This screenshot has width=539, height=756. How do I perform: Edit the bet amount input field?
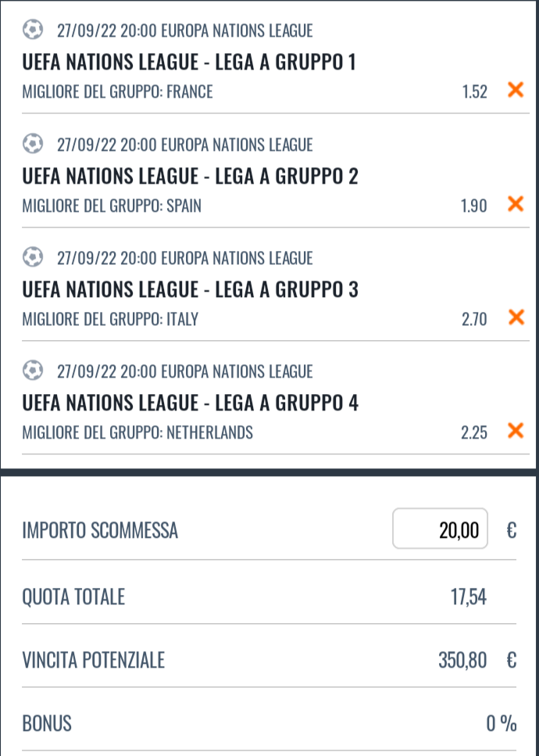440,531
